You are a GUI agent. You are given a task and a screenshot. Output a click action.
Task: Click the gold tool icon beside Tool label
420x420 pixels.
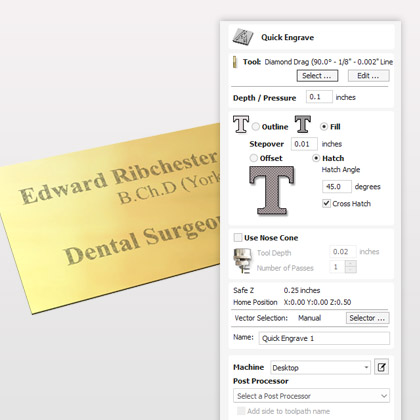(x=235, y=62)
